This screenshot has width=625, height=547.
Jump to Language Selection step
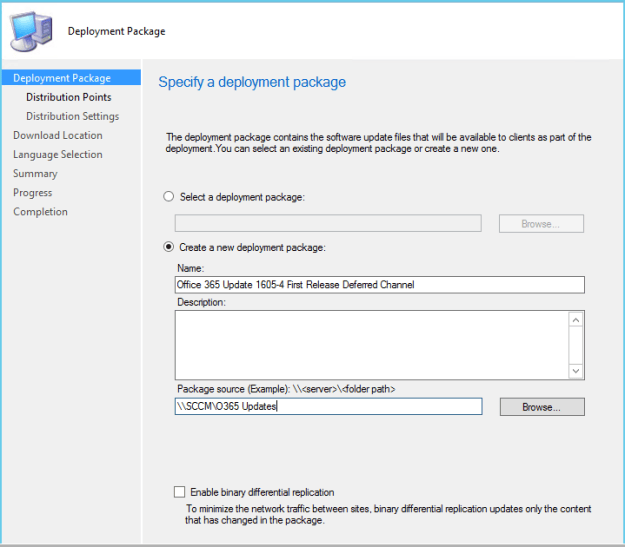[58, 154]
